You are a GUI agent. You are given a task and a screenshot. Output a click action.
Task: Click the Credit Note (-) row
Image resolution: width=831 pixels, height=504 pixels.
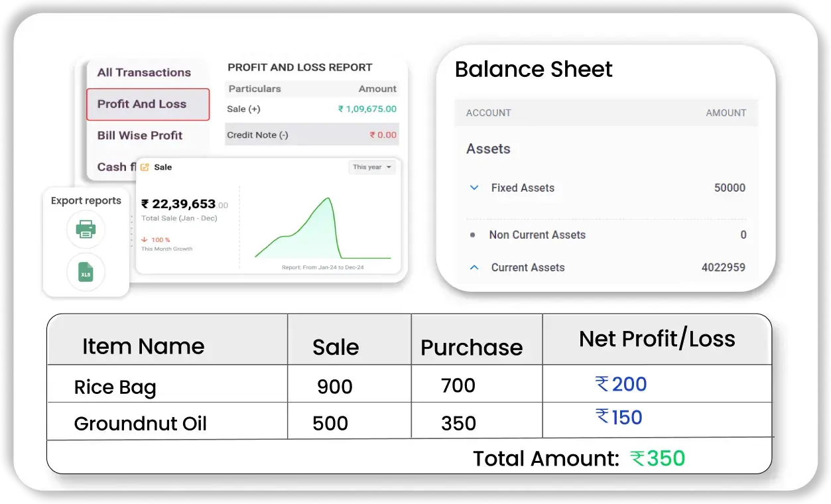[x=312, y=135]
